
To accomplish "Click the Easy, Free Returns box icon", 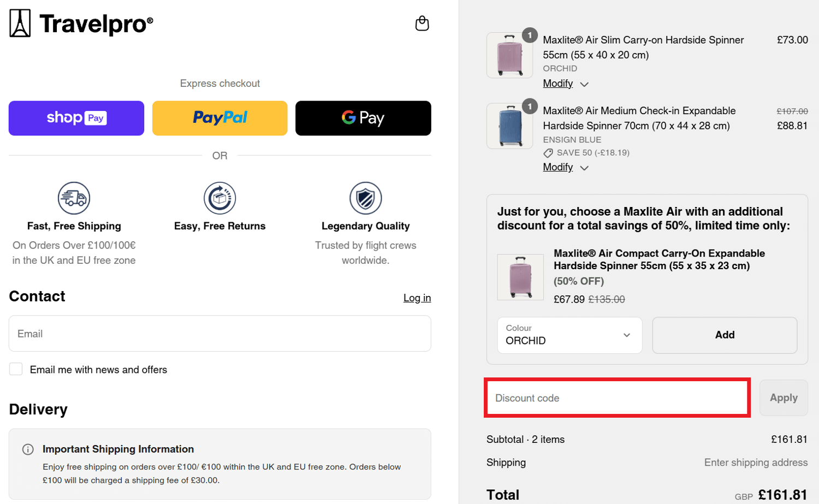I will [219, 198].
